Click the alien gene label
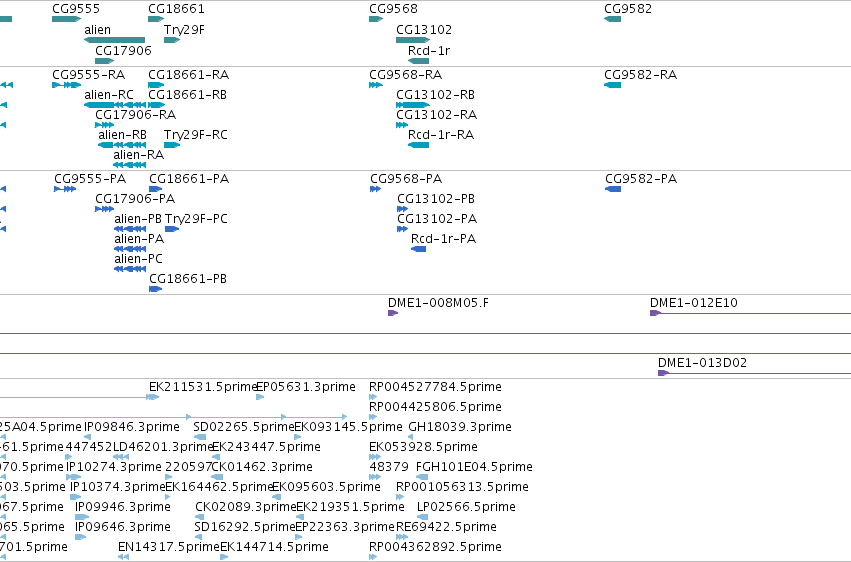The image size is (851, 562). [98, 30]
